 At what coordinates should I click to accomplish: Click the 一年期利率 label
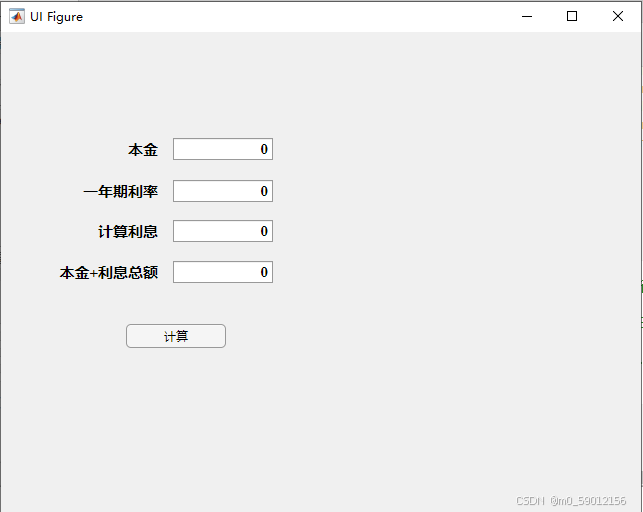(x=121, y=191)
